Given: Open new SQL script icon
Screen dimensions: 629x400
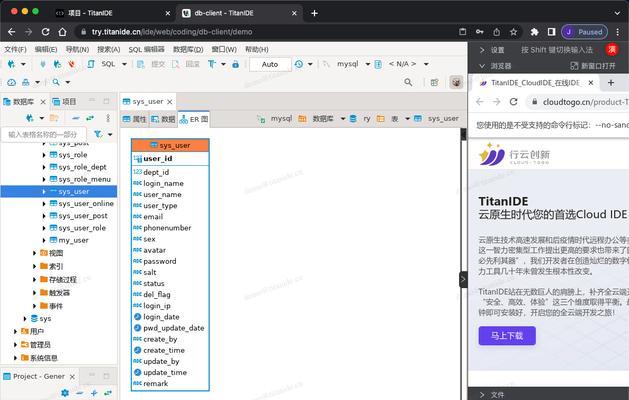Looking at the screenshot, I should (x=91, y=64).
